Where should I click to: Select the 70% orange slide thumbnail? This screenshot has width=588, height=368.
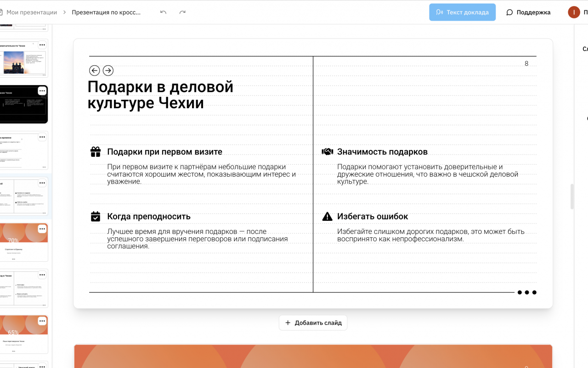pos(23,242)
